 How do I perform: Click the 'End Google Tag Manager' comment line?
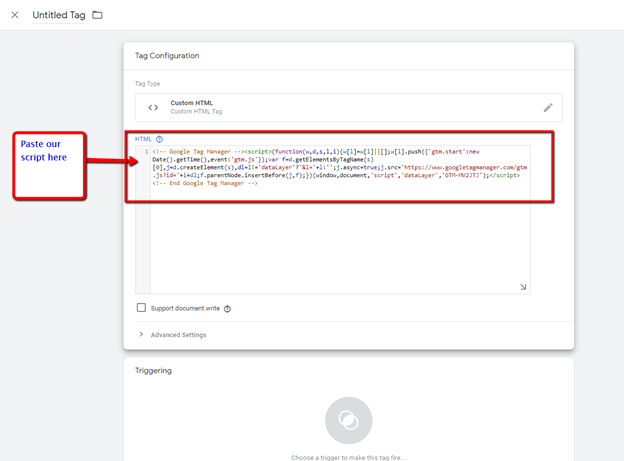[205, 183]
